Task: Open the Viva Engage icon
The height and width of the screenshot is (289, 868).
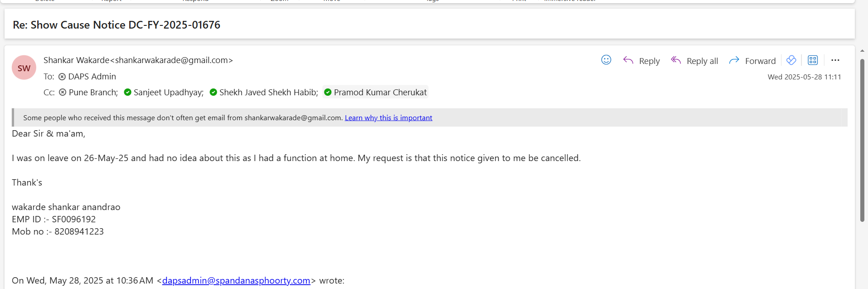Action: (x=791, y=60)
